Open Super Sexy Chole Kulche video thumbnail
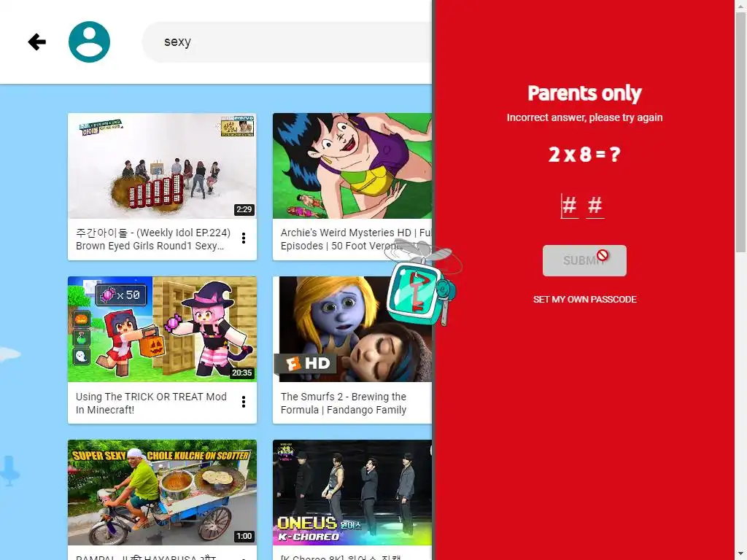 click(162, 492)
